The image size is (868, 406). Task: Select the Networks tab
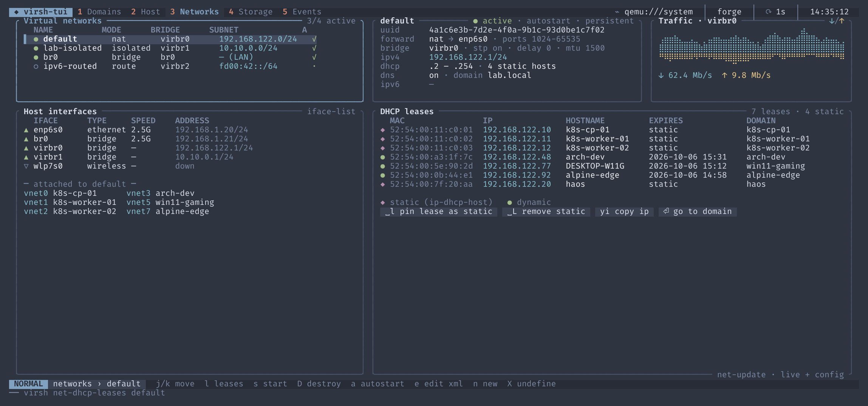194,12
